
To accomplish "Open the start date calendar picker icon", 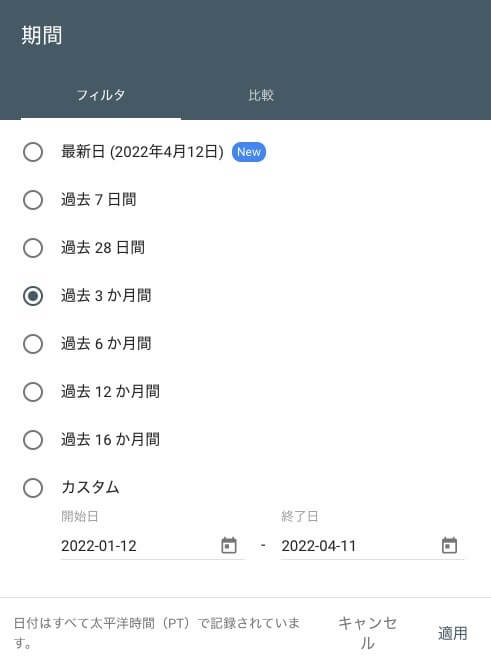I will click(229, 545).
